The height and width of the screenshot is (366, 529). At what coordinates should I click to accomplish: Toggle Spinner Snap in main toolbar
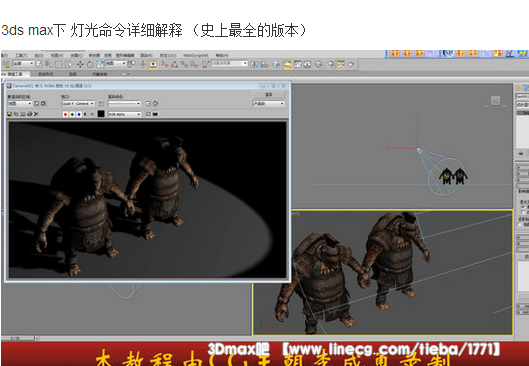click(x=194, y=64)
